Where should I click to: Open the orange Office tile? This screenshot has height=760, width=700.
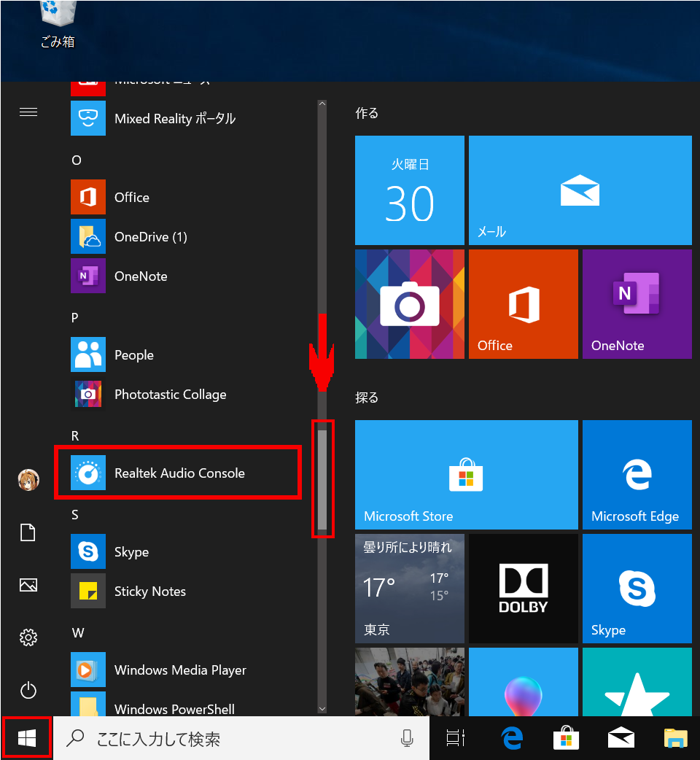pos(524,304)
